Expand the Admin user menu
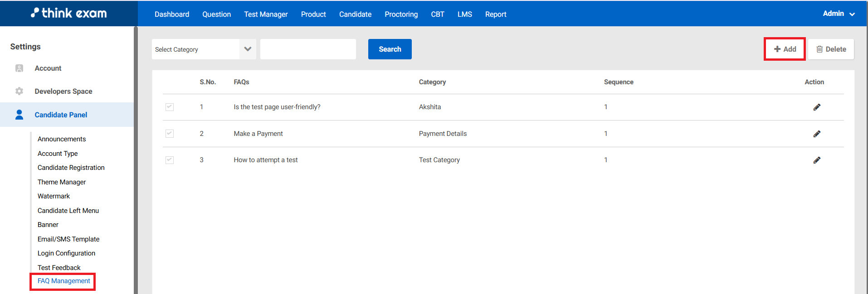868x294 pixels. 839,14
